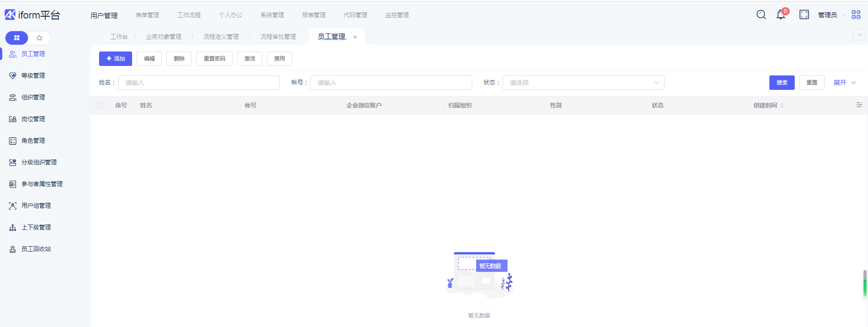This screenshot has width=868, height=327.
Task: Open the 工作流程 top menu
Action: [x=189, y=15]
